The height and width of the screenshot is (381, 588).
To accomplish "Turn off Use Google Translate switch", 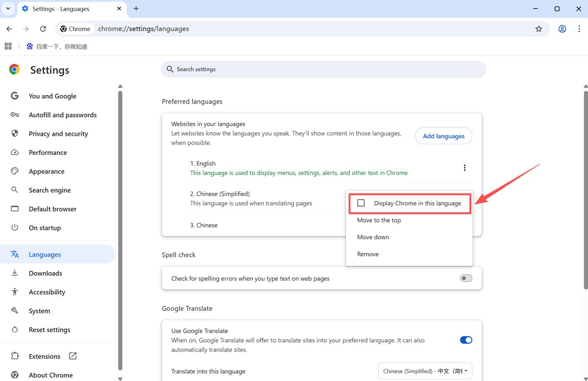I will click(x=465, y=340).
